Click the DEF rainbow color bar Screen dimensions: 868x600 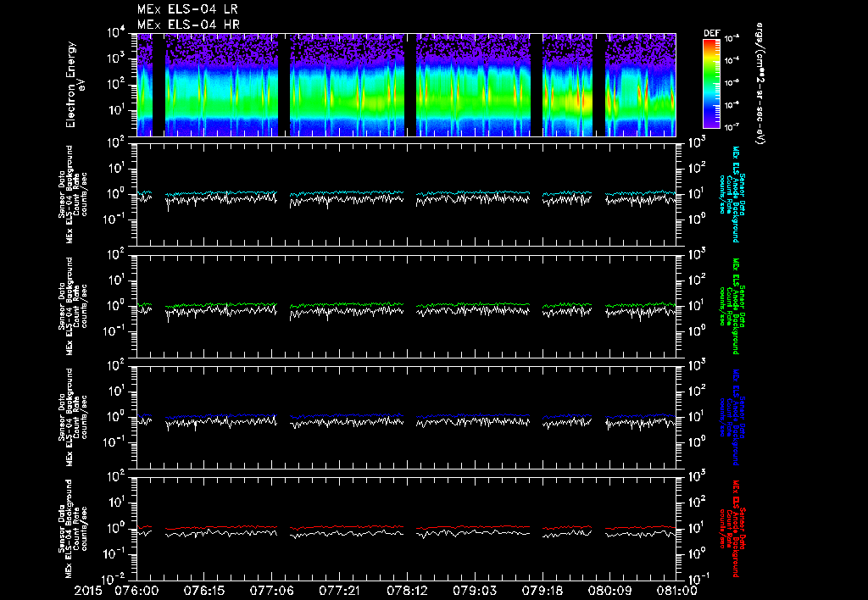tap(711, 83)
